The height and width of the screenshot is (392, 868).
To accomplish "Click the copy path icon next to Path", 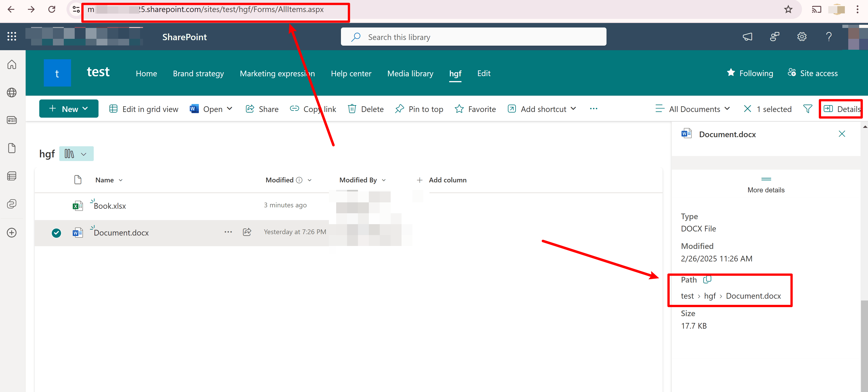I will (707, 279).
